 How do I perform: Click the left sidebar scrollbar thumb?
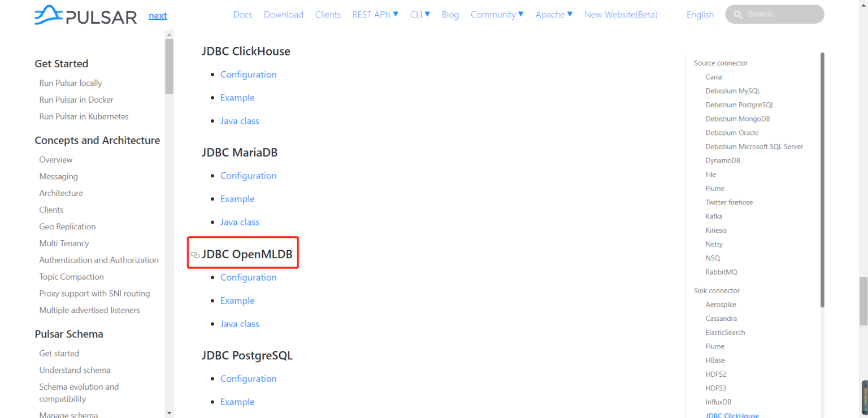coord(169,67)
